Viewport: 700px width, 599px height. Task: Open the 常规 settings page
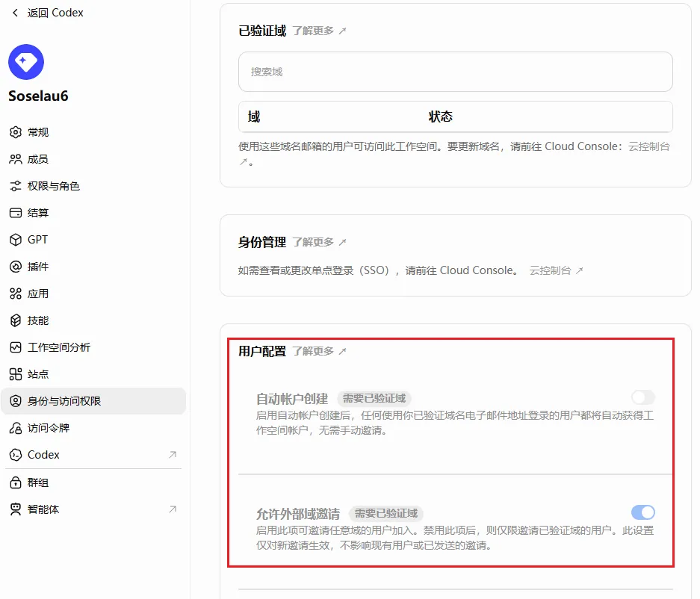pos(93,132)
